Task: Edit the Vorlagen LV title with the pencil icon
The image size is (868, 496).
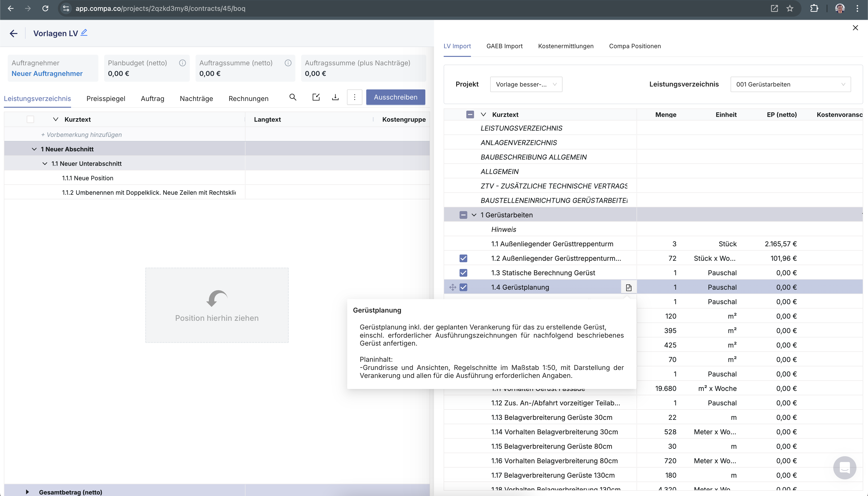Action: click(84, 33)
